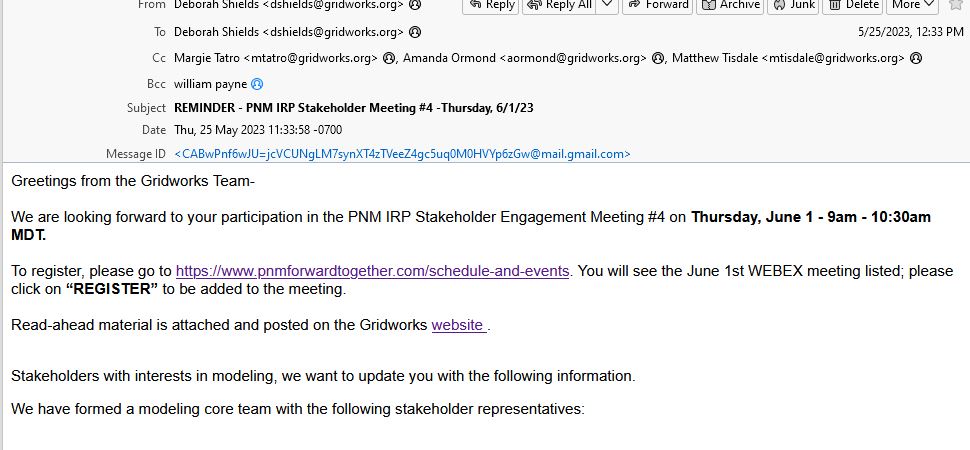
Task: Click contact icon next to Amanda Ormond
Action: click(658, 58)
